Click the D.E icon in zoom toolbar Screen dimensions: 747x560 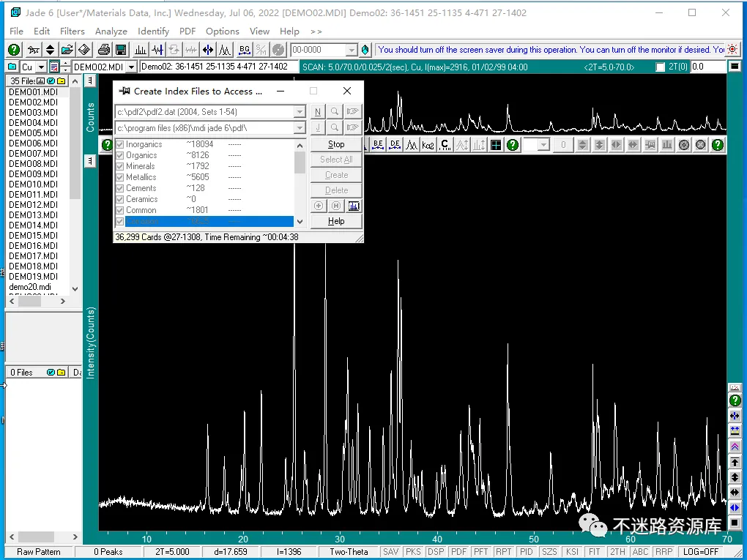(x=395, y=145)
